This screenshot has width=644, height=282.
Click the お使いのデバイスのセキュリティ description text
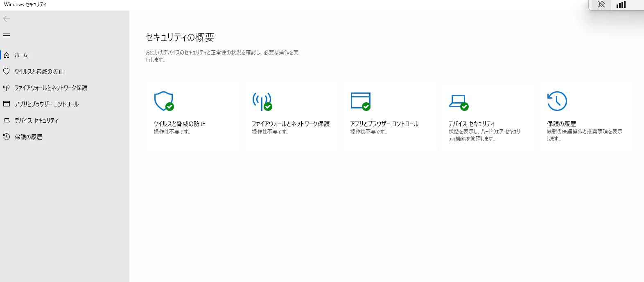tap(222, 56)
